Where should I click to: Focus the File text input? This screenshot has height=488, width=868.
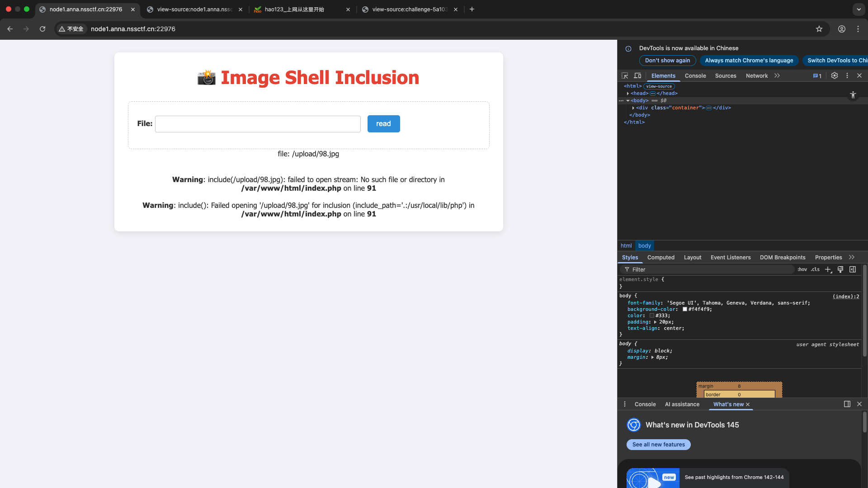[x=258, y=124]
